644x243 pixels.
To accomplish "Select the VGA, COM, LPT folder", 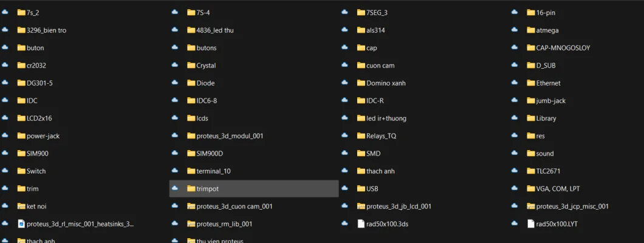I will (558, 188).
